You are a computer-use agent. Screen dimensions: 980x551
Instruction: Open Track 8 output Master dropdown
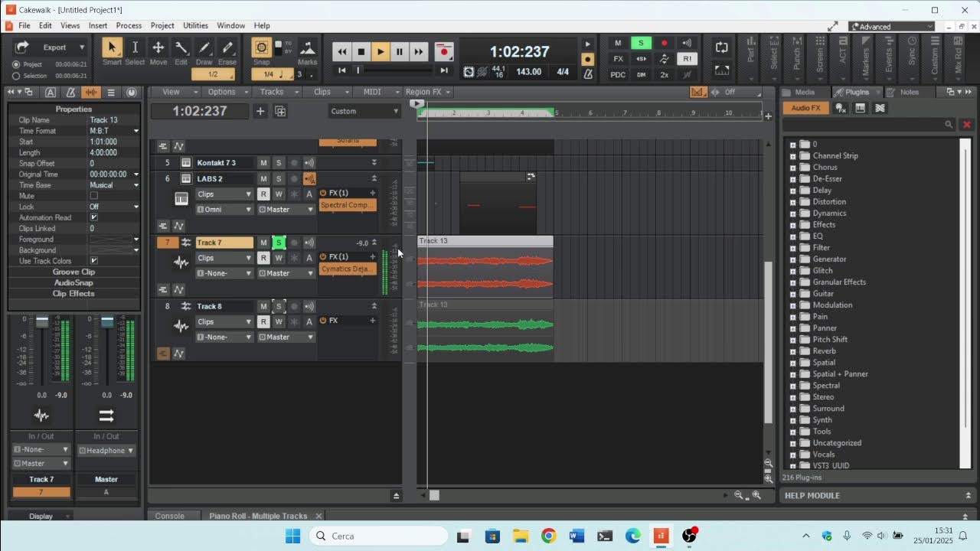pos(286,337)
